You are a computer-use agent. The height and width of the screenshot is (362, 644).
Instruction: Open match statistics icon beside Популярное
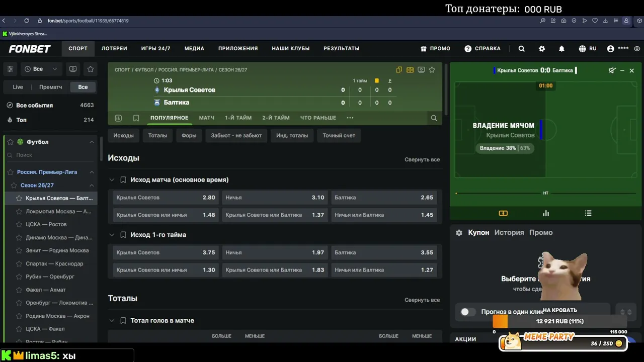118,118
